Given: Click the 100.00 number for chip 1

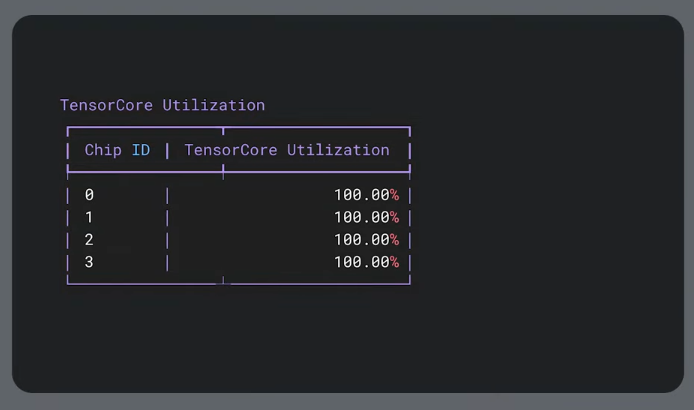Looking at the screenshot, I should pos(361,217).
